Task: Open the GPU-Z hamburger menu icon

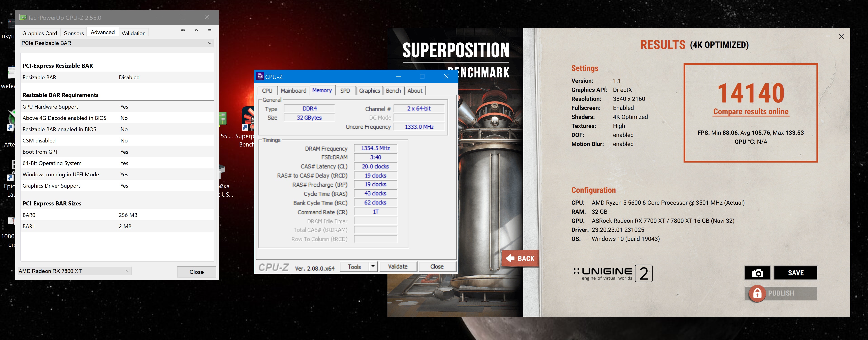Action: 210,30
